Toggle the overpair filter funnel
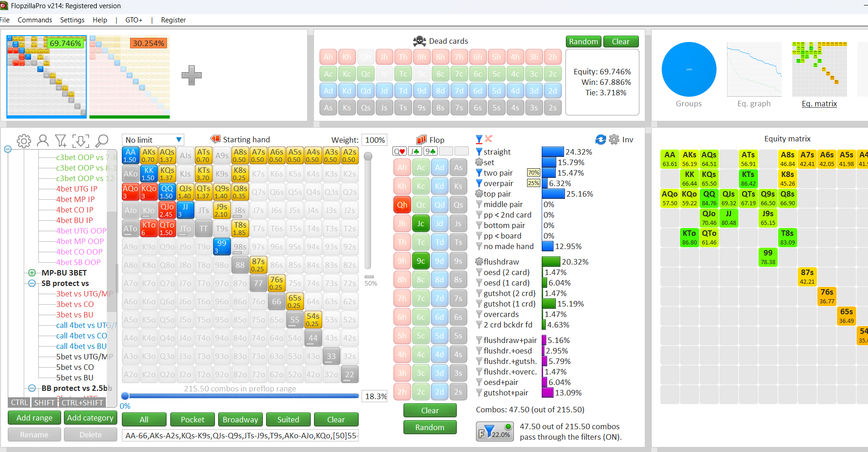868x452 pixels. point(479,183)
